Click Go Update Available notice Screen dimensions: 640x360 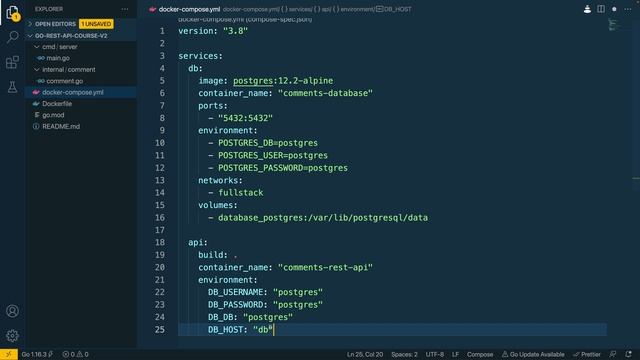coord(533,354)
